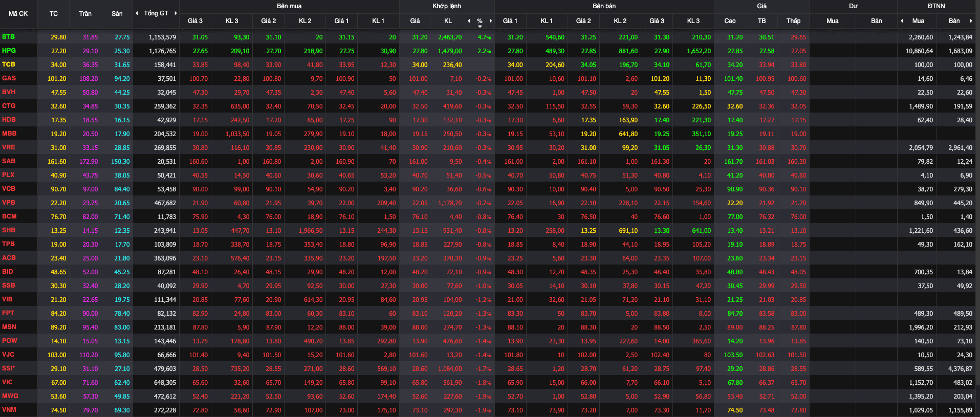Open VRE stock symbol
Viewport: 980px width, 417px height.
(9, 147)
